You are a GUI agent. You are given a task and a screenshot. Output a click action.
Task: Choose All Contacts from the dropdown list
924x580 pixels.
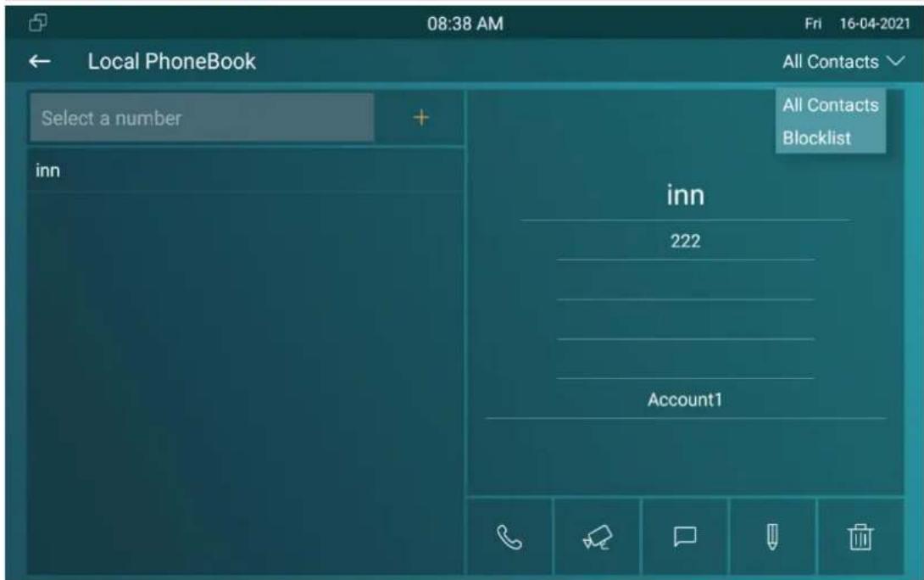[830, 105]
